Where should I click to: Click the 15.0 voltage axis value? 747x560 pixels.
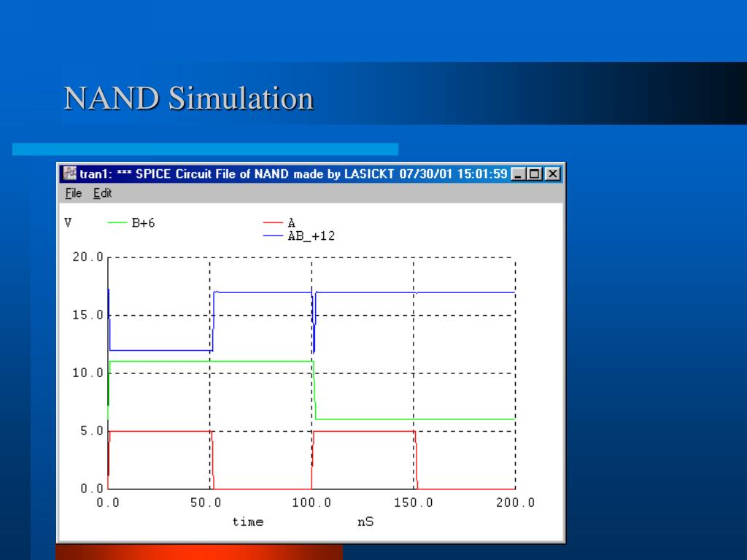point(88,315)
